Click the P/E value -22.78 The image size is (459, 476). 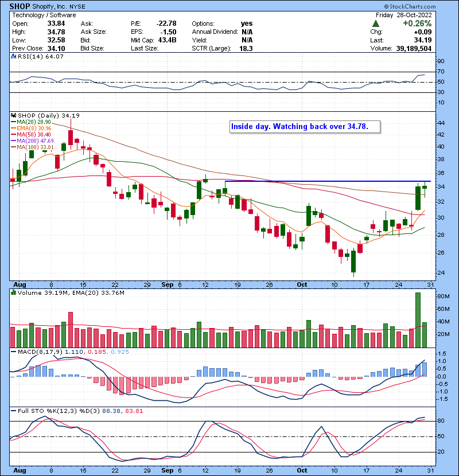tap(166, 24)
